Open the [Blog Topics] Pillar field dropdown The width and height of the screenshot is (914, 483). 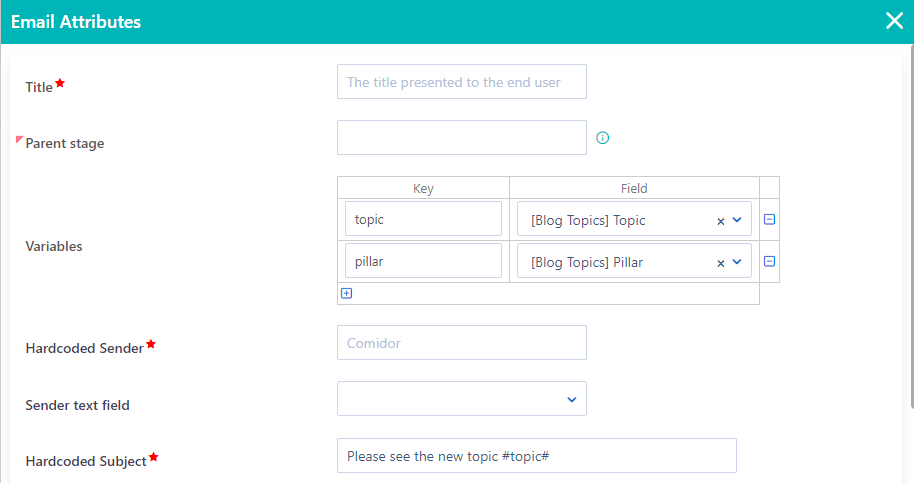pos(737,262)
